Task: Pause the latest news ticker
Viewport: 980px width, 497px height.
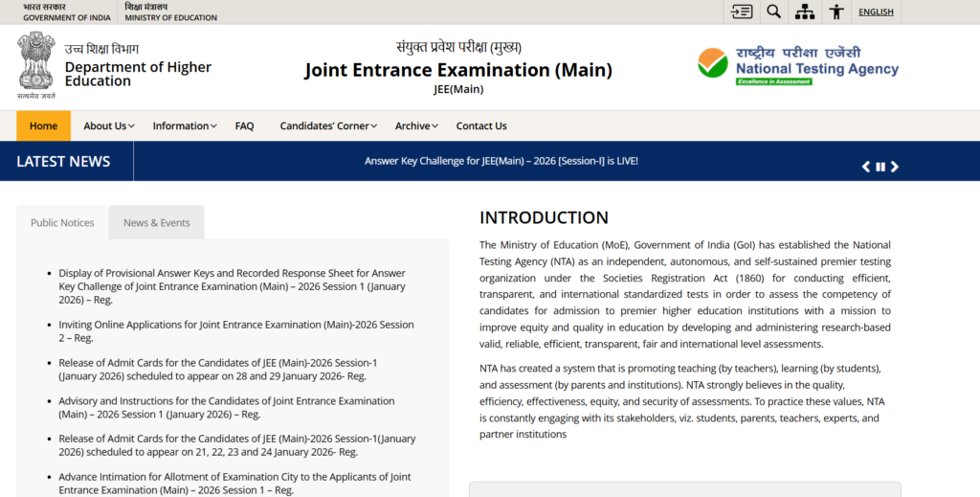Action: pyautogui.click(x=880, y=167)
